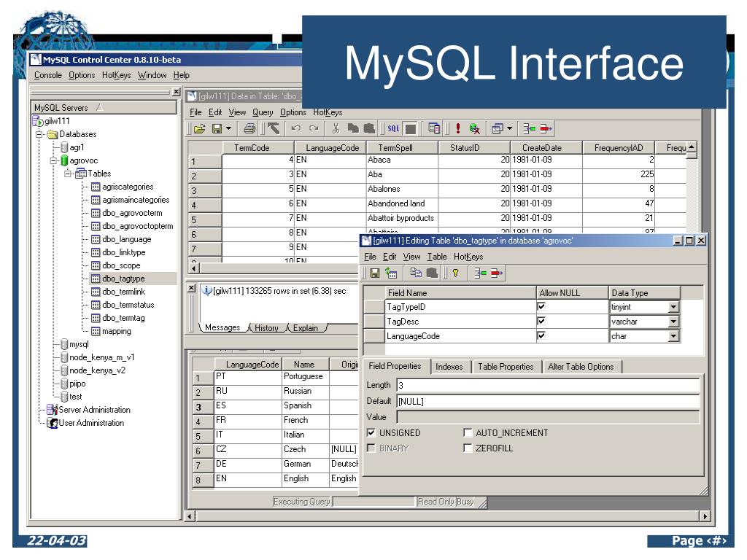Click the Paste icon in the Editing Table toolbar
Viewport: 747px width, 560px height.
[432, 273]
